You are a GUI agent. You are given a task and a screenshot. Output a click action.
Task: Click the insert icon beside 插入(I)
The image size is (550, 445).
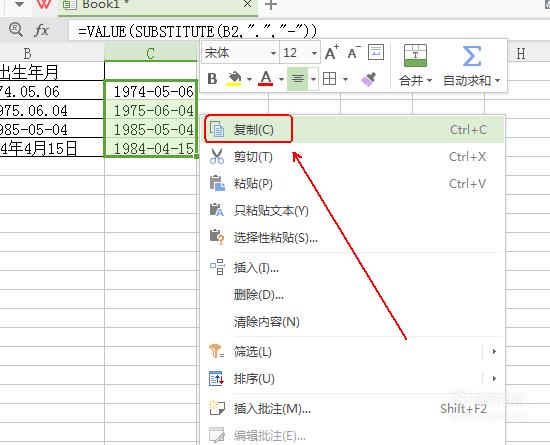point(217,267)
